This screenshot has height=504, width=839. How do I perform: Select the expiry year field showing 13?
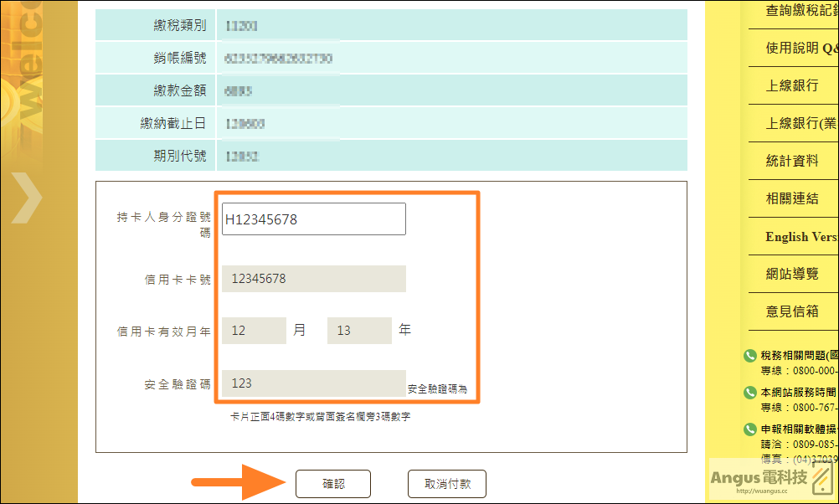coord(359,331)
